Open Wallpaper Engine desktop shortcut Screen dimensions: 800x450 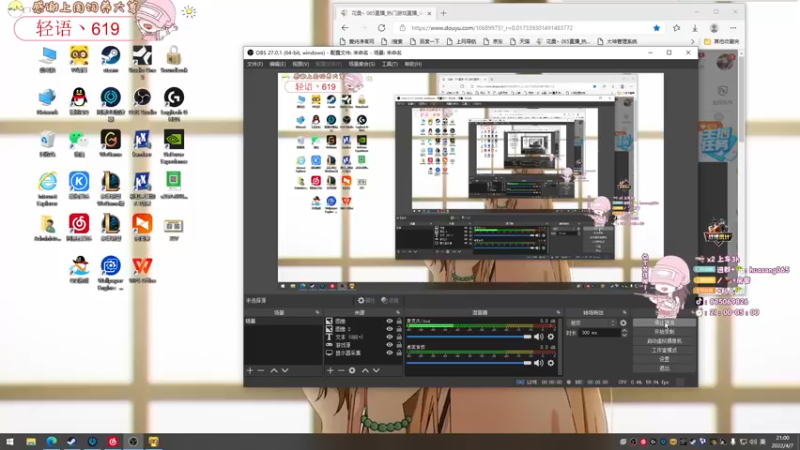pos(110,272)
